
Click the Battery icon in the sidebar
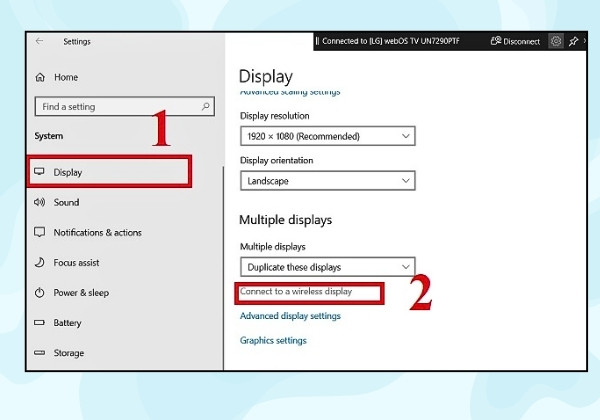[x=39, y=322]
